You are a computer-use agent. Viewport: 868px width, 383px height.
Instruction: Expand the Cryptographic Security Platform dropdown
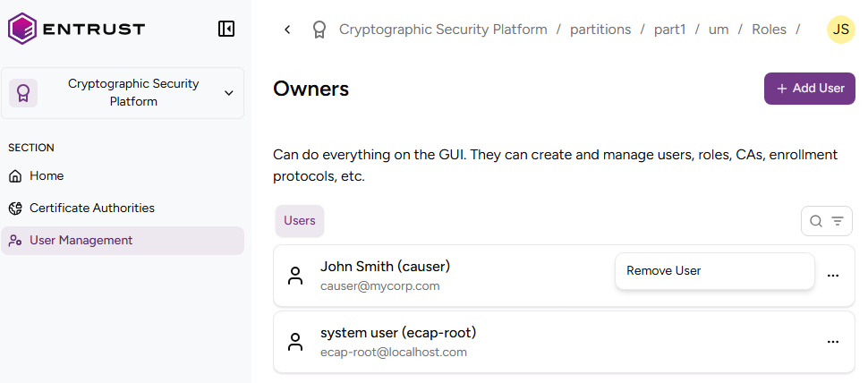click(228, 93)
